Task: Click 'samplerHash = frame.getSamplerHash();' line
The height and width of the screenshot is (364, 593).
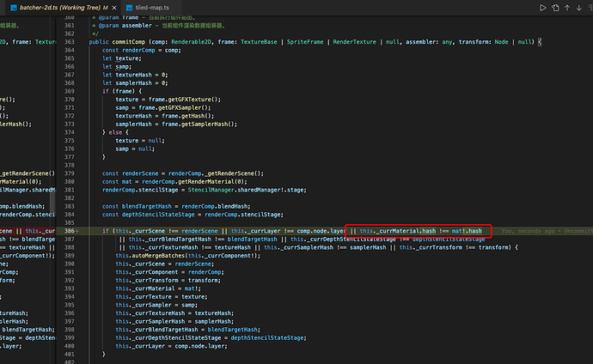Action: pyautogui.click(x=176, y=124)
